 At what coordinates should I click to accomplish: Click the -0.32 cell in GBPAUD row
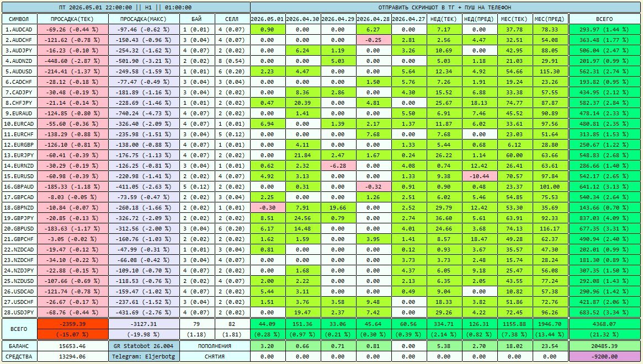click(x=373, y=186)
